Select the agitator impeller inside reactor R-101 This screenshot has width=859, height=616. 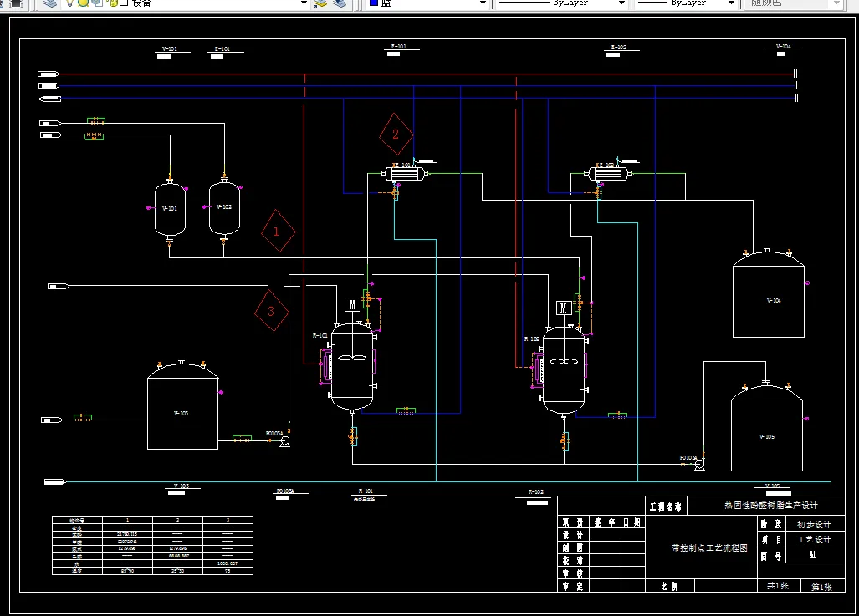point(352,358)
